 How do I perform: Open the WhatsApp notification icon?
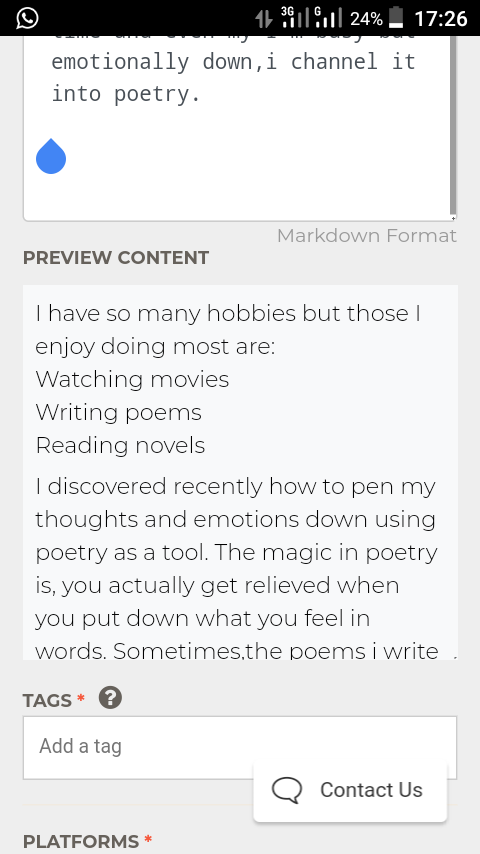[x=27, y=18]
